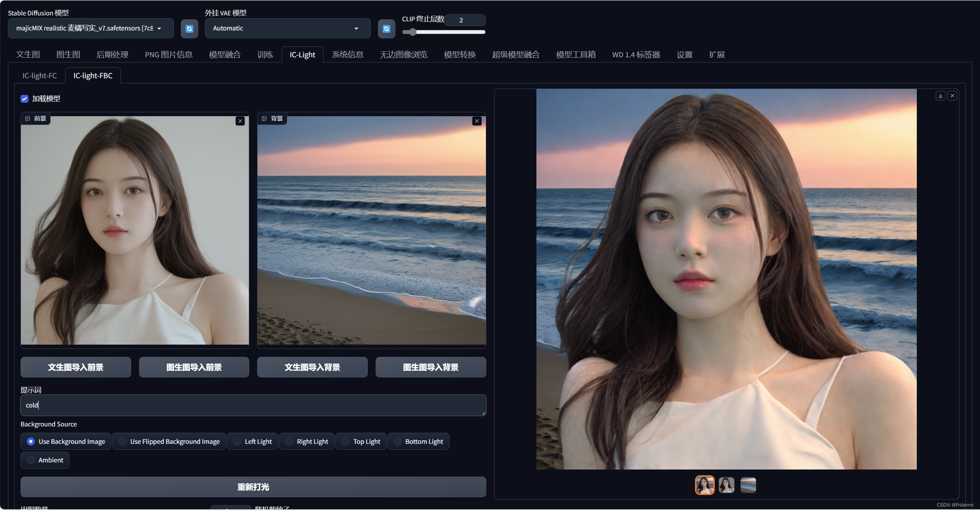Refresh the Stable Diffusion model list
980x511 pixels.
pyautogui.click(x=189, y=28)
